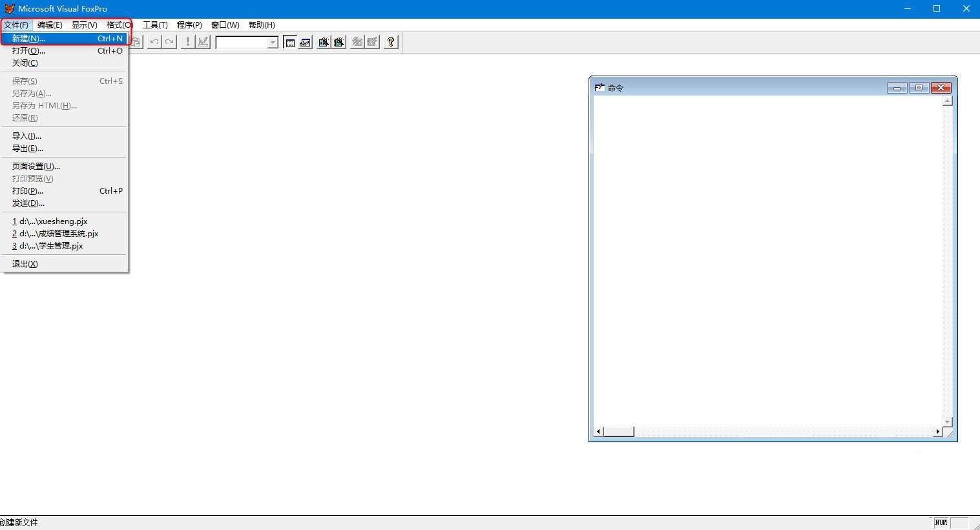Screen dimensions: 980x530
Task: Open the Data Session window icon
Action: (x=305, y=42)
